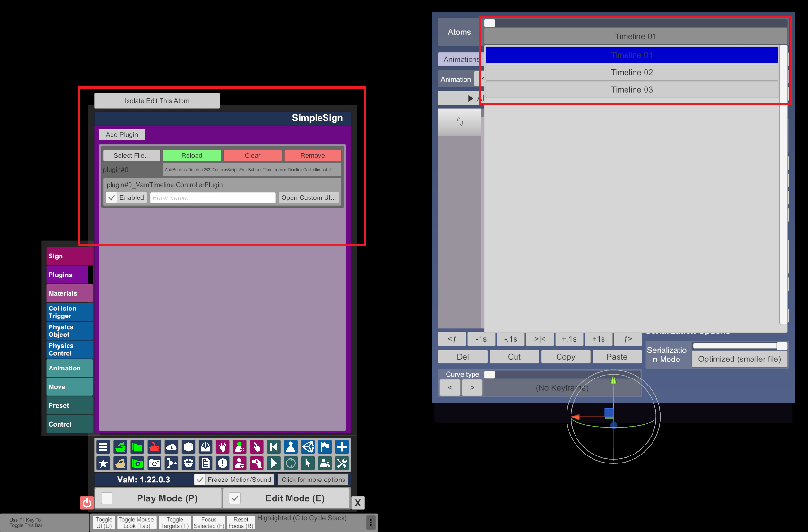Click the tan open folder icon
808x532 pixels.
pyautogui.click(x=120, y=463)
